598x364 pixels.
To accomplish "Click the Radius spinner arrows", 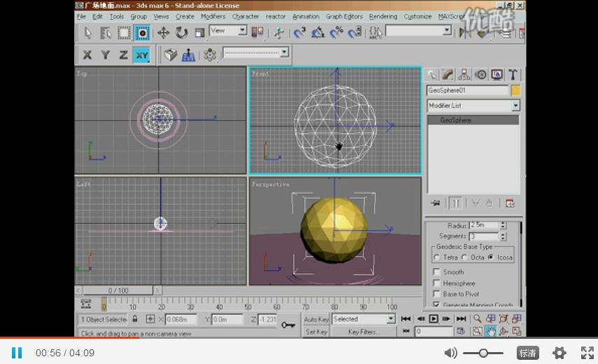I will coord(503,225).
